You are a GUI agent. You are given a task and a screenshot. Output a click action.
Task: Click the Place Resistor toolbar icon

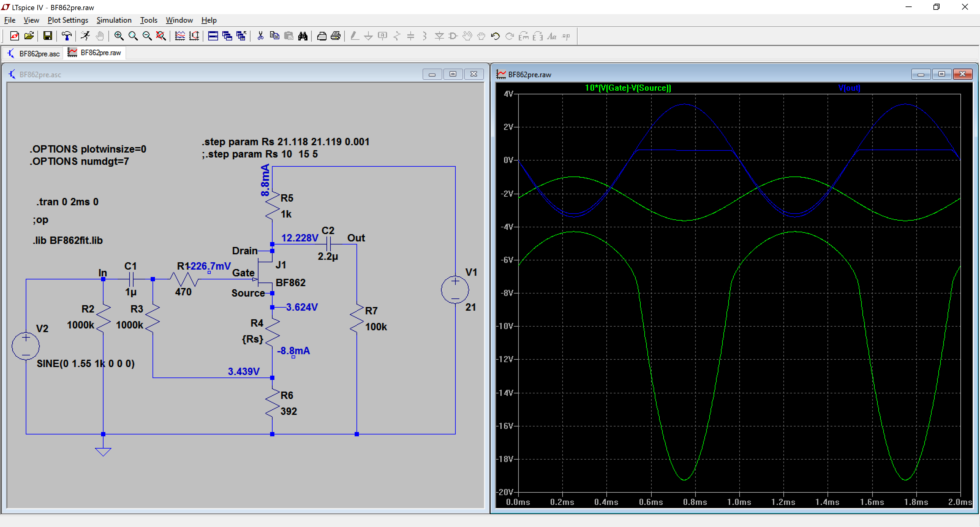point(397,36)
